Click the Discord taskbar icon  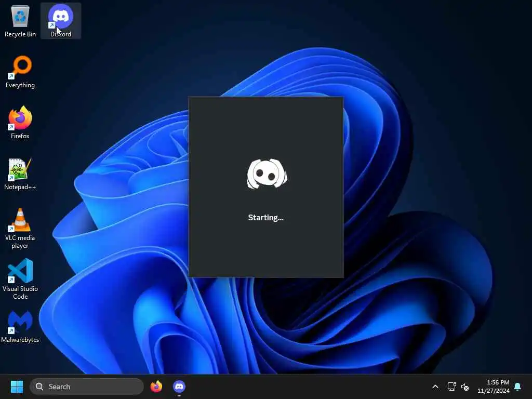point(179,387)
